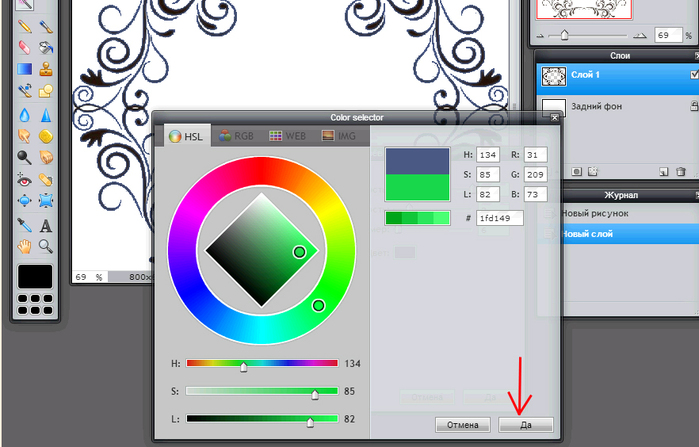Switch to the HSL tab
Image resolution: width=699 pixels, height=447 pixels.
click(x=186, y=136)
